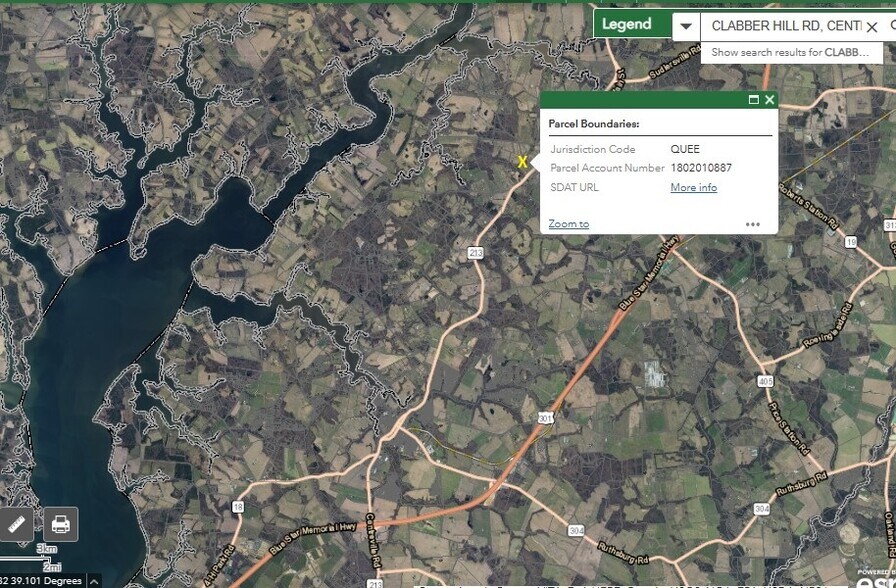Click the Zoom to link in the popup
Image resolution: width=896 pixels, height=588 pixels.
[566, 223]
